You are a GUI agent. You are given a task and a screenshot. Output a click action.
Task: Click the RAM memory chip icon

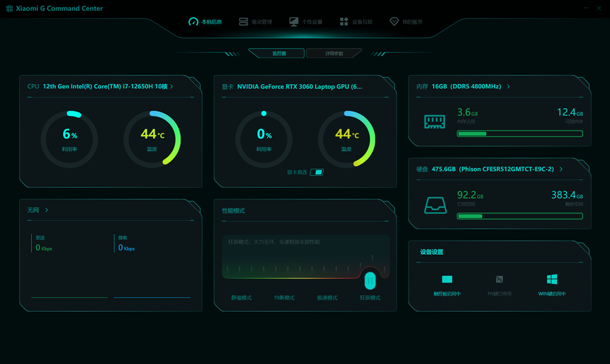(434, 122)
